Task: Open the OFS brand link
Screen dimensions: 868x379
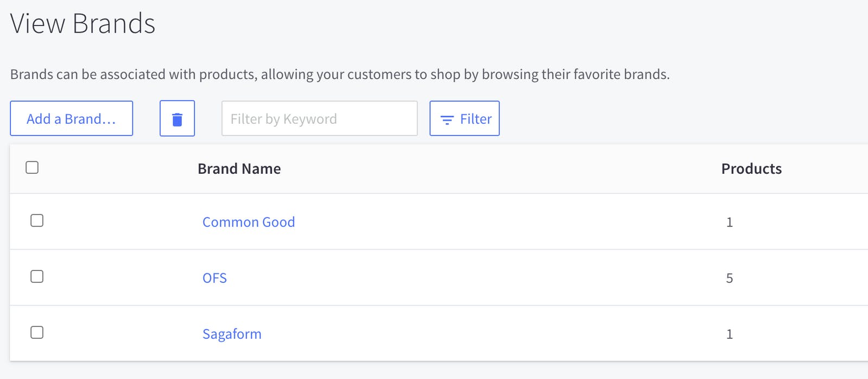Action: [214, 278]
